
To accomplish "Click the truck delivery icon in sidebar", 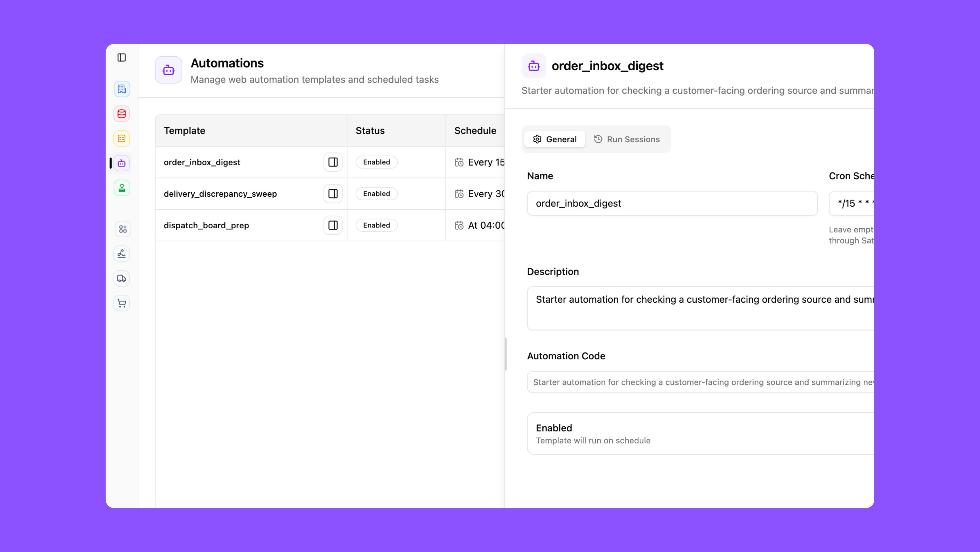I will click(x=121, y=278).
